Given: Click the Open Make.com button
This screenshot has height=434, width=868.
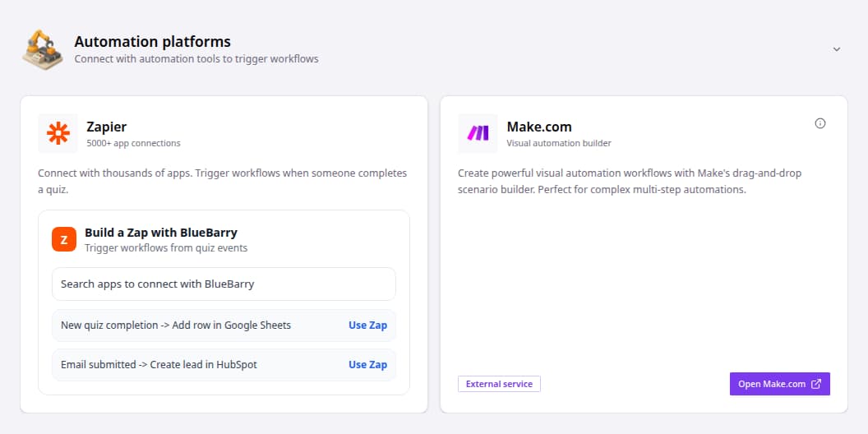Looking at the screenshot, I should [x=779, y=384].
